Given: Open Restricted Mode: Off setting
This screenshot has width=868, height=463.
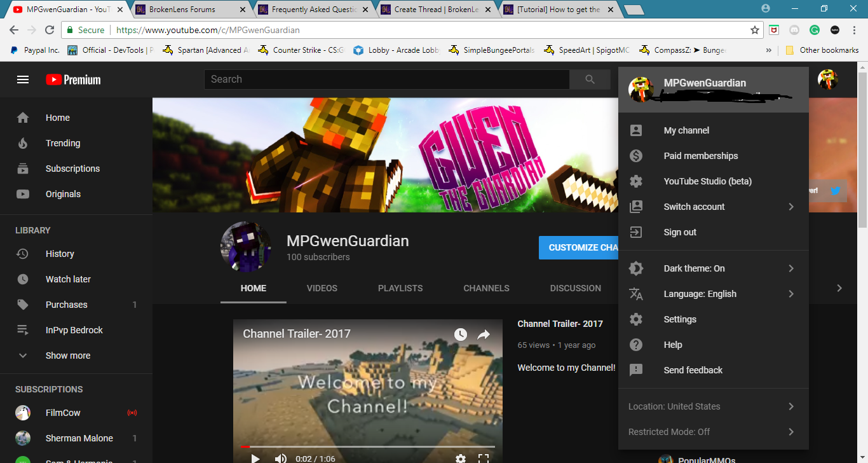Looking at the screenshot, I should point(713,432).
